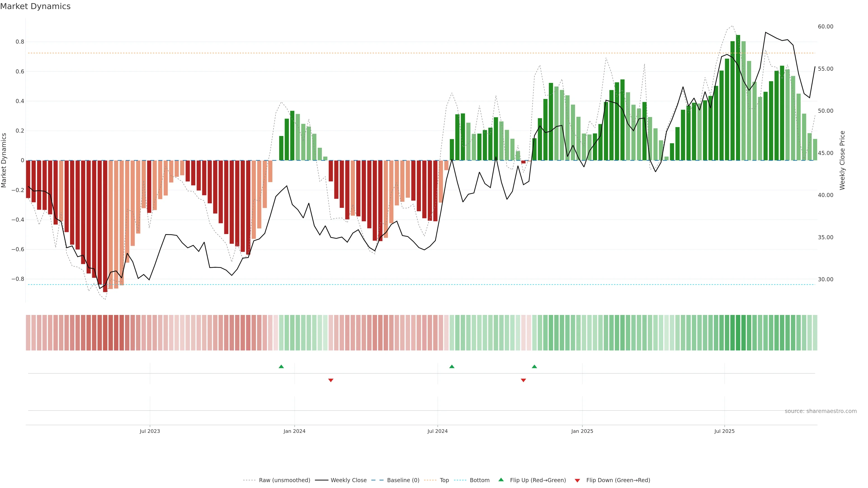Toggle the Top legend entry

coord(444,480)
